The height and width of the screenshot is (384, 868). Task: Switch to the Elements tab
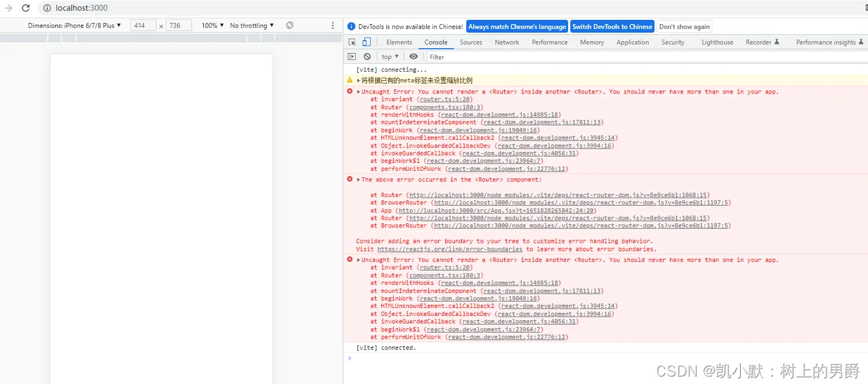coord(399,42)
